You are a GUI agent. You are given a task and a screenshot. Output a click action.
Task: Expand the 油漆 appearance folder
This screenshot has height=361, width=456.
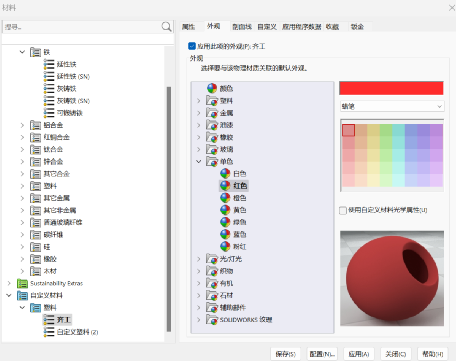click(x=199, y=125)
